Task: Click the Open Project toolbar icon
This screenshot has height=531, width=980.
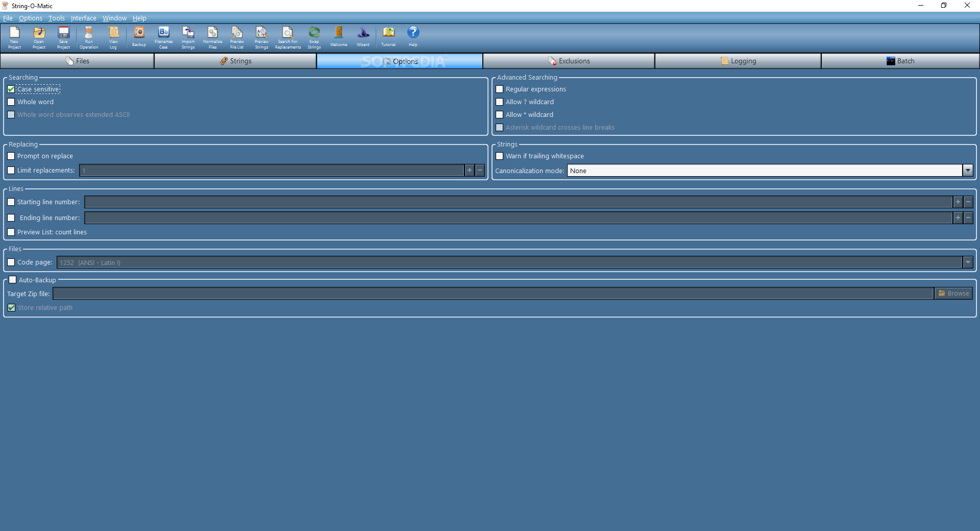Action: click(39, 38)
